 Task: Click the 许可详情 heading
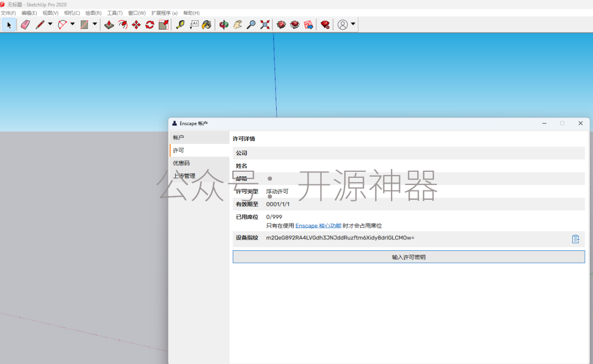(x=244, y=139)
